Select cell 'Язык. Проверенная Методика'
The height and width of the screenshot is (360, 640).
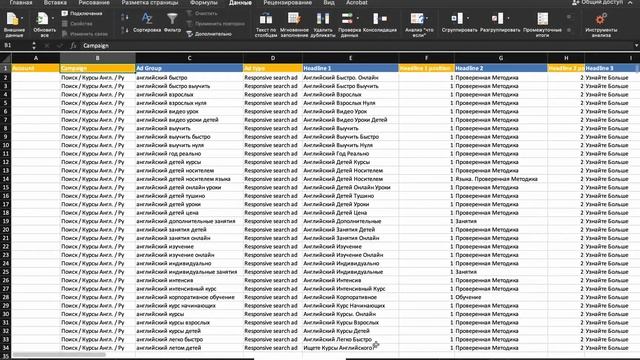point(501,179)
